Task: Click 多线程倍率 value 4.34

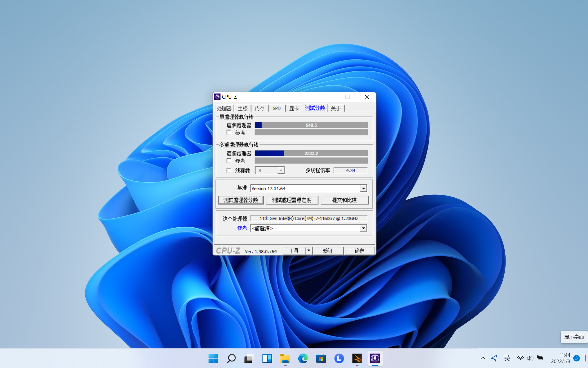Action: tap(351, 170)
